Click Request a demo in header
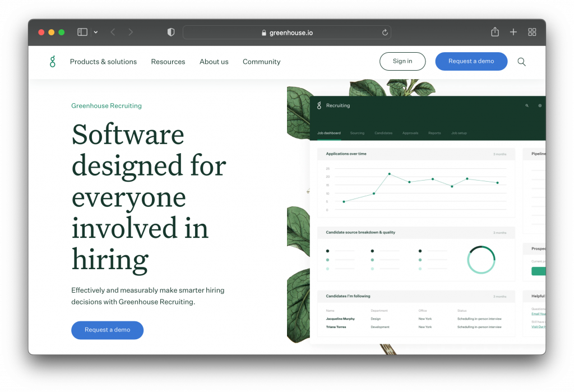The height and width of the screenshot is (392, 574). [471, 61]
